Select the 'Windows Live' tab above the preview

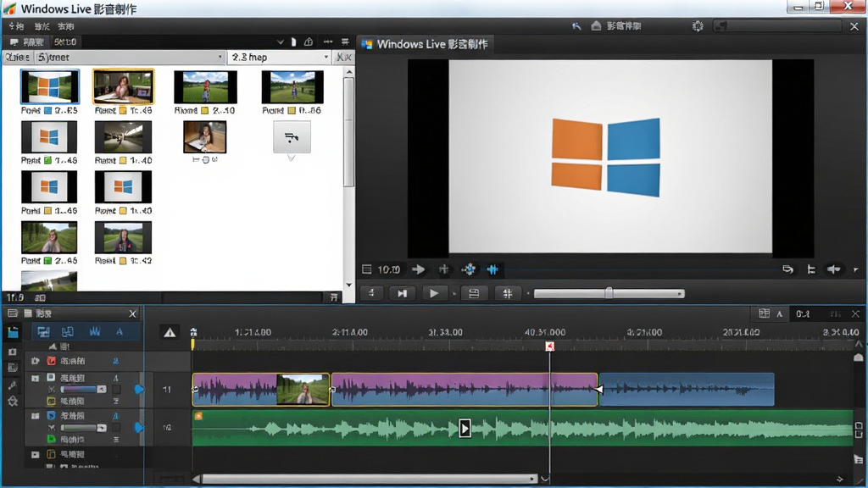coord(426,44)
